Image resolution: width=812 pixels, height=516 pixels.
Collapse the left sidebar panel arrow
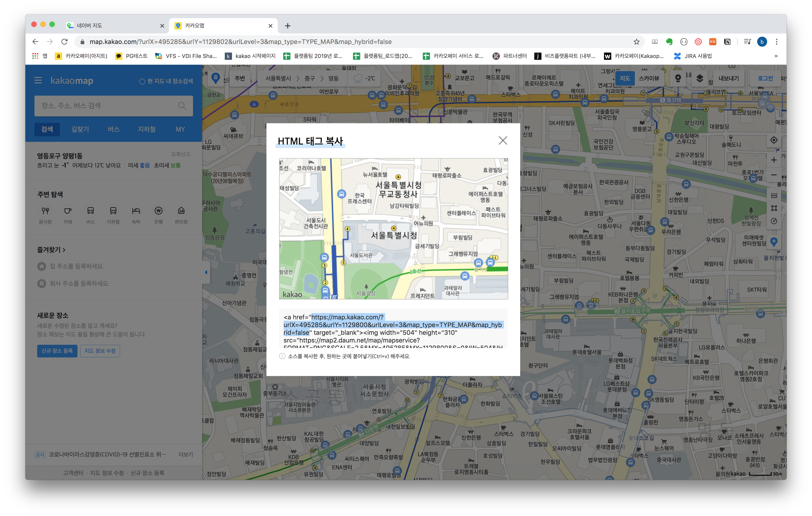pyautogui.click(x=206, y=272)
